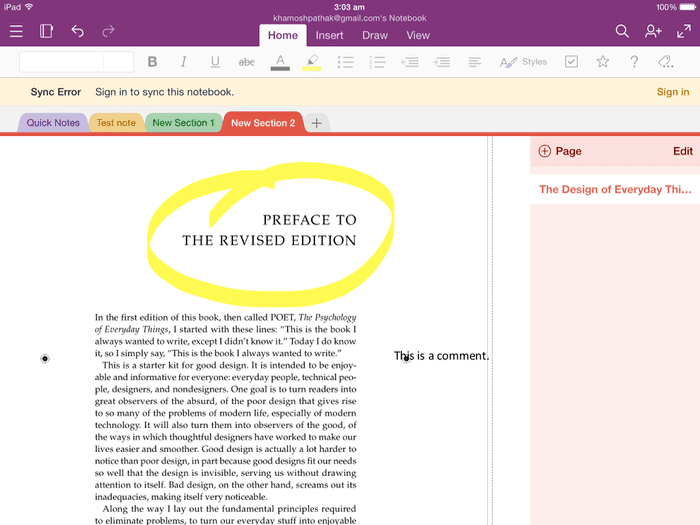Choose the yellow highlighter color

[x=312, y=62]
